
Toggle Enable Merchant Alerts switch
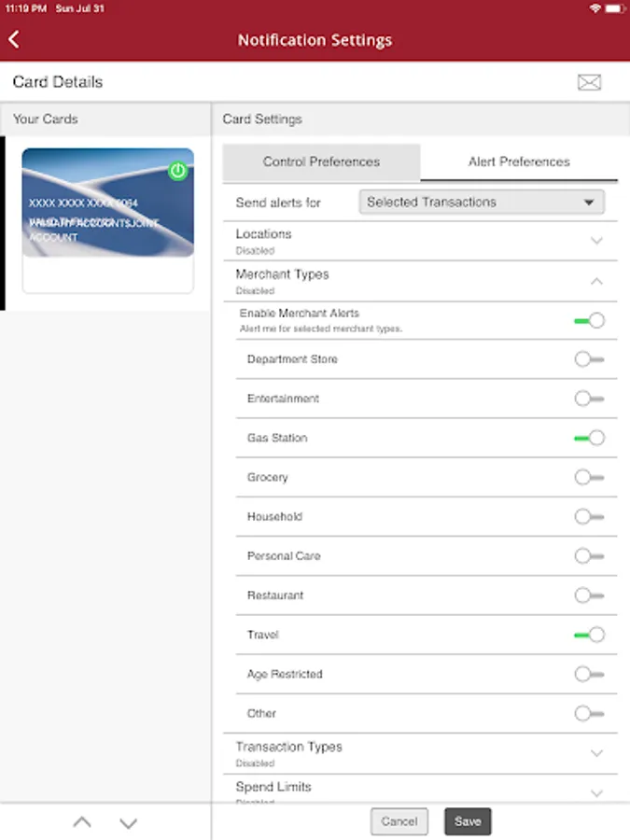(x=589, y=320)
